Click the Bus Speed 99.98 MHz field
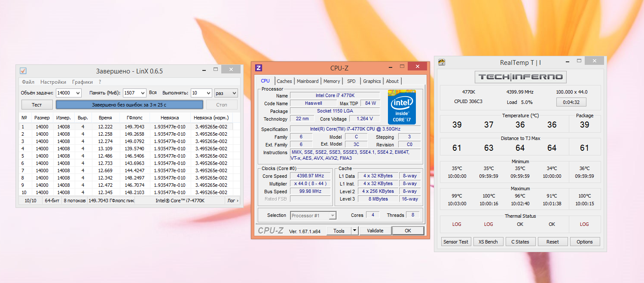 pos(310,192)
